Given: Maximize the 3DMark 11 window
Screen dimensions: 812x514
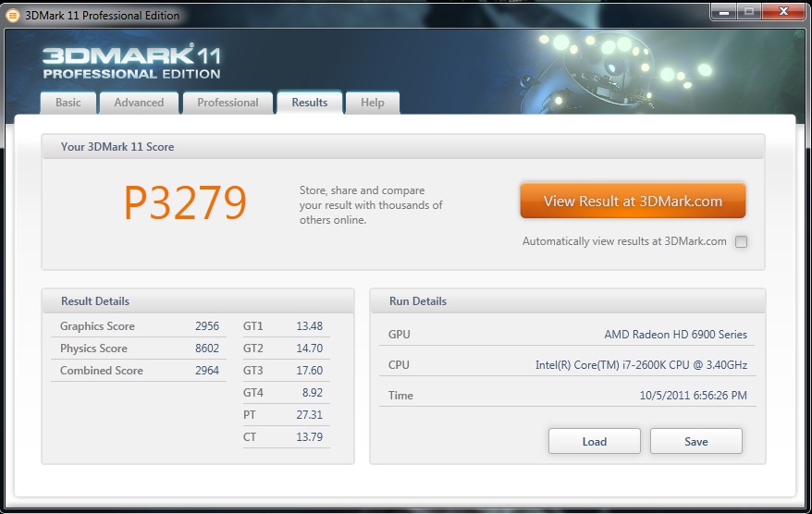Looking at the screenshot, I should 749,12.
